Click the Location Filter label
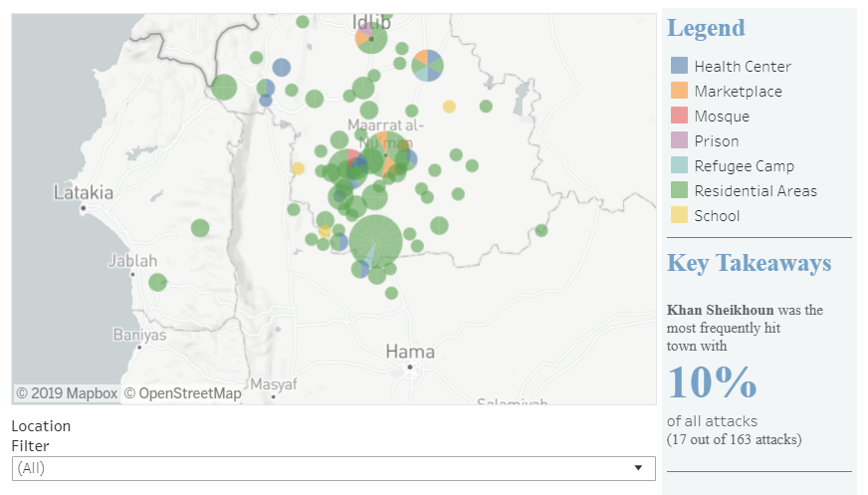 click(41, 436)
